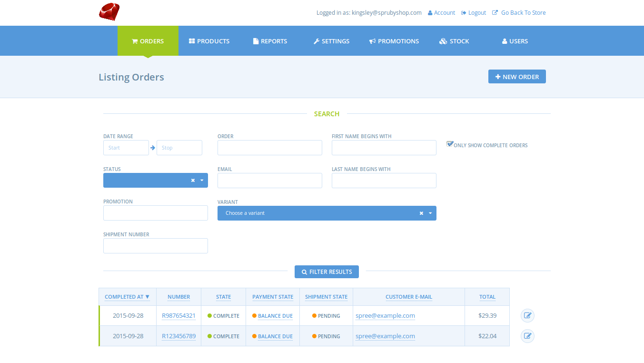Screen dimensions: 644x363
Task: Sort by Completed At column header
Action: [127, 297]
